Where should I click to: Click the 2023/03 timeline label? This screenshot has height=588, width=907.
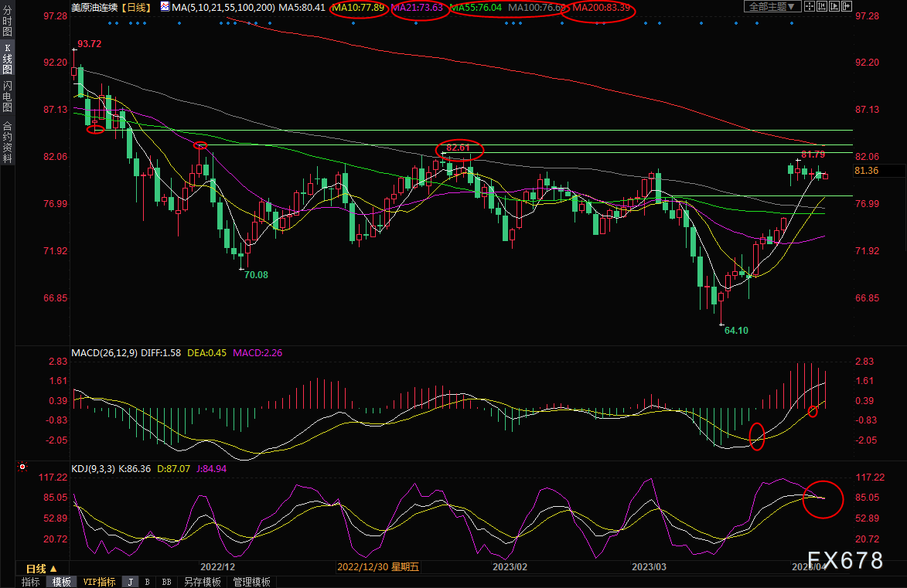pos(649,567)
